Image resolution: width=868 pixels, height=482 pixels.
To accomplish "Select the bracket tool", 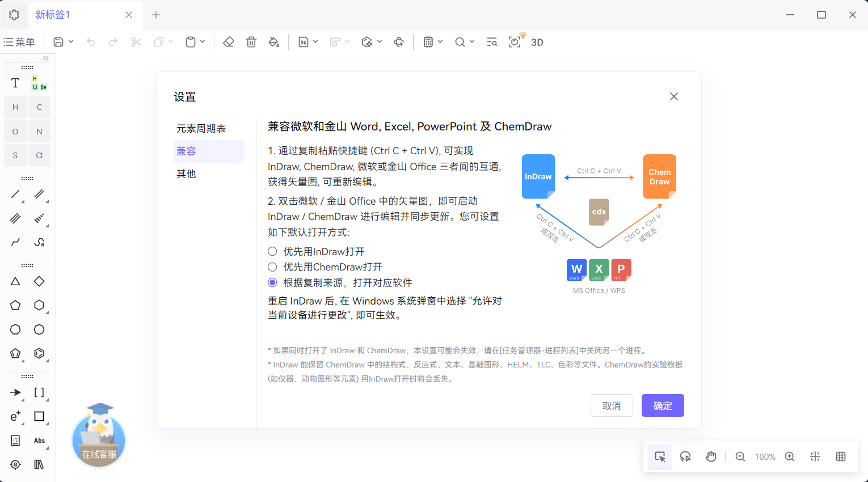I will click(39, 392).
